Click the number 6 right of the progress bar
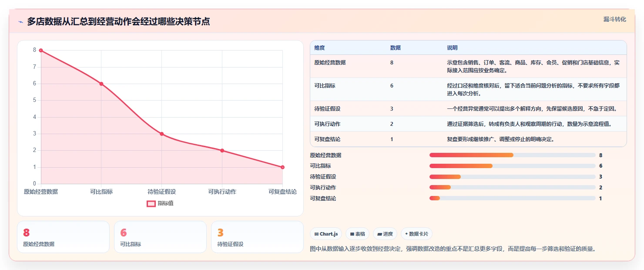The image size is (644, 270). tap(600, 166)
